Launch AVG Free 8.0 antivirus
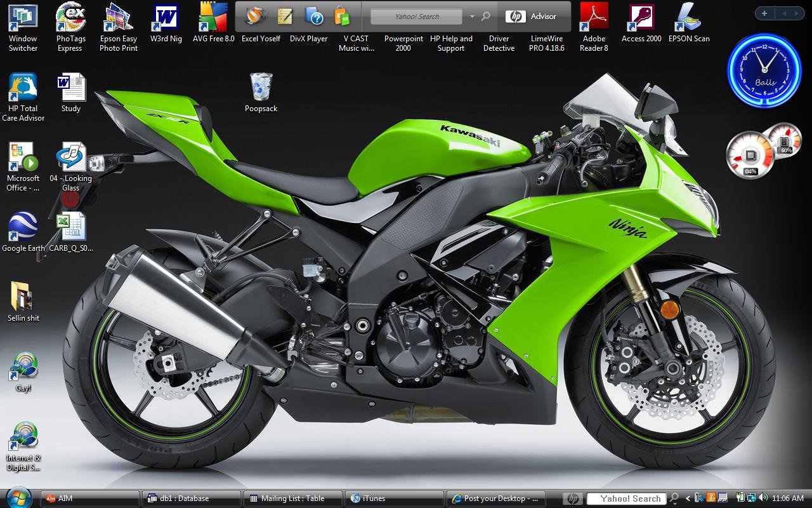 (x=214, y=24)
